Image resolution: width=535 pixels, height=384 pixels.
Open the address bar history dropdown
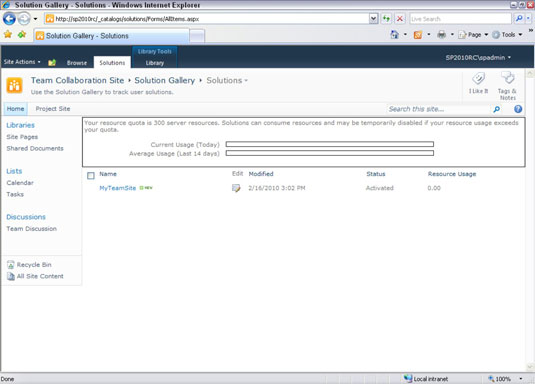[374, 19]
